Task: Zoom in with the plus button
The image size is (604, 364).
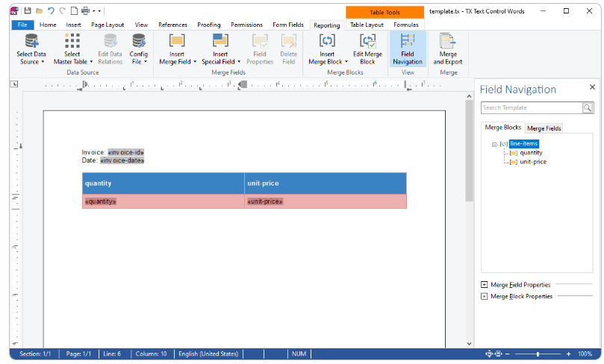Action: tap(568, 354)
